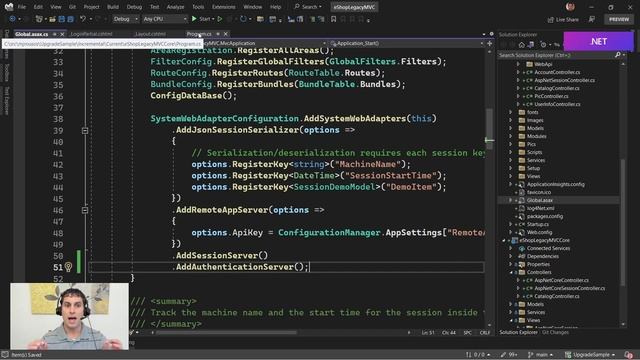Click the Solution Explorer Home icon
Viewport: 640px width, 360px height.
[x=522, y=44]
